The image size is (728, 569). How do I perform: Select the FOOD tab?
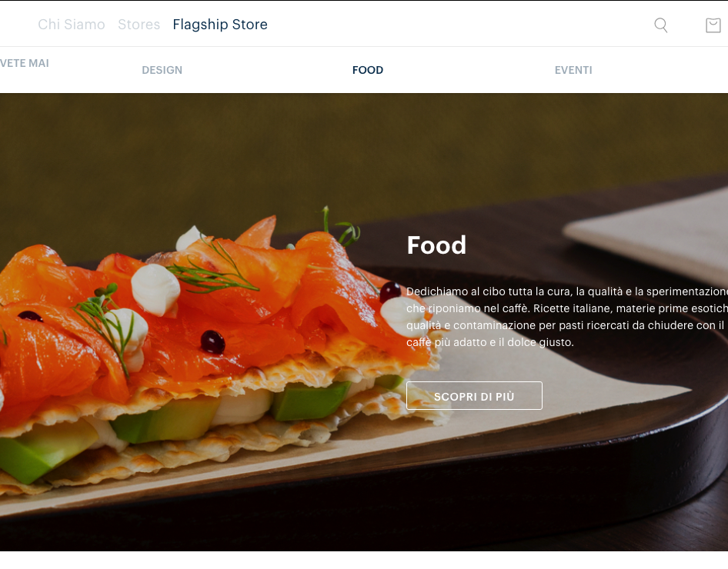[368, 70]
